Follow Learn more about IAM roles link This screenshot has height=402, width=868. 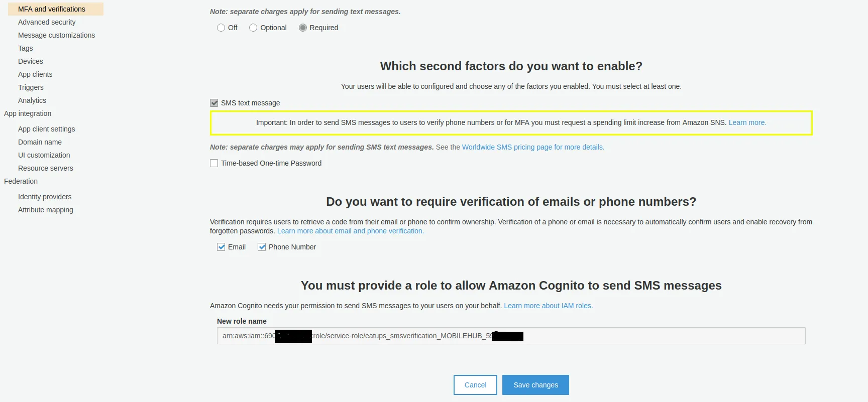point(548,306)
